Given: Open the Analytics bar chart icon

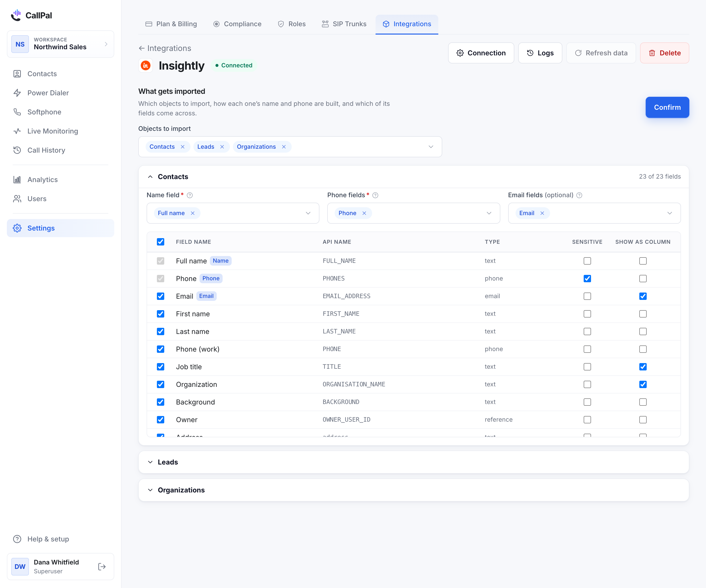Looking at the screenshot, I should tap(17, 179).
